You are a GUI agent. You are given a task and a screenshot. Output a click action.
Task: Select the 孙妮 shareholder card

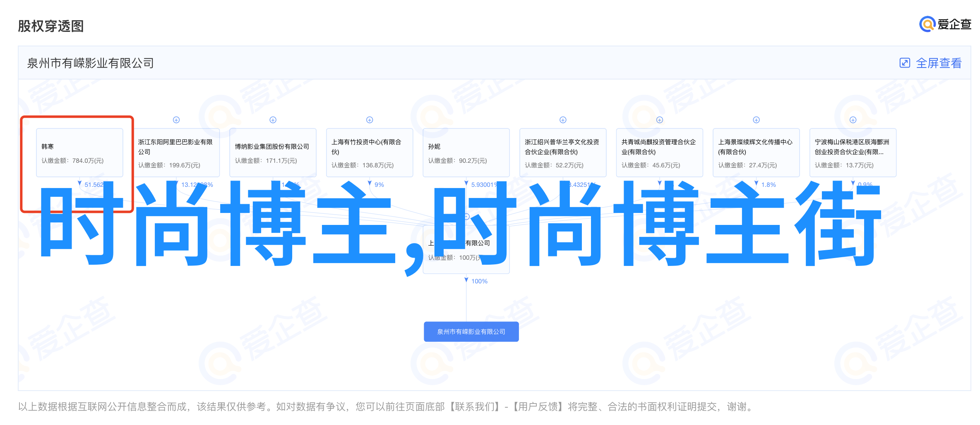466,152
